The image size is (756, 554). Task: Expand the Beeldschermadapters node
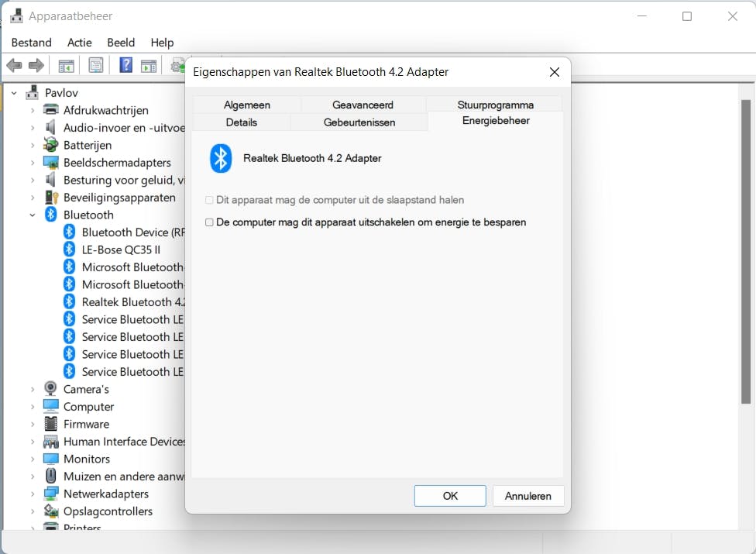[33, 163]
